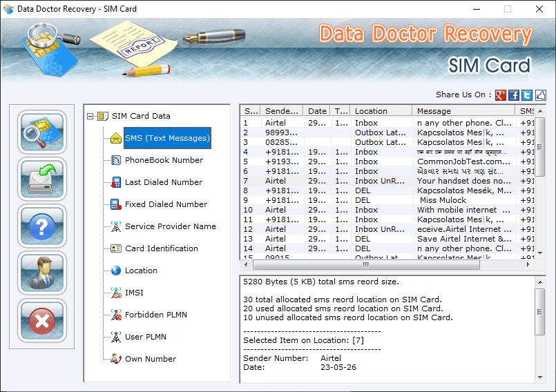Click SMS table horizontal scrollbar left arrow
Screen dimensions: 556x392
click(x=246, y=264)
